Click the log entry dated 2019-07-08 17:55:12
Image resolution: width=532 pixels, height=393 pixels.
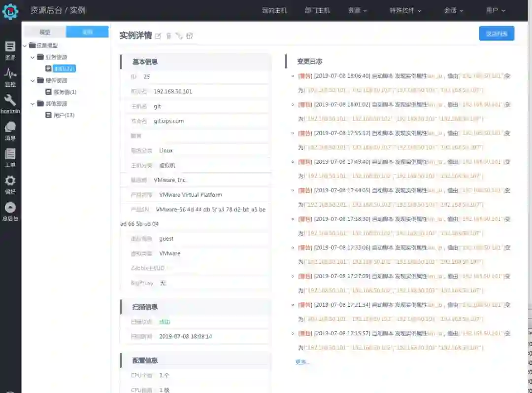pyautogui.click(x=404, y=140)
